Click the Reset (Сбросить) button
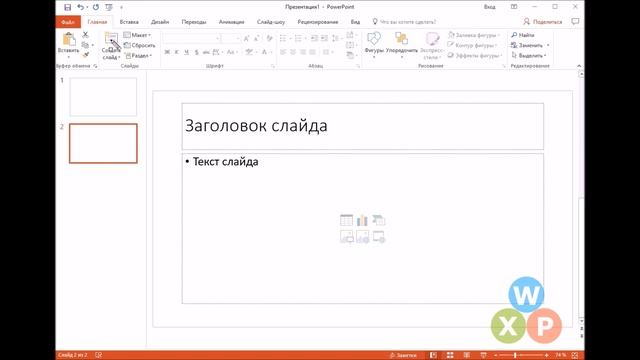 [x=140, y=45]
